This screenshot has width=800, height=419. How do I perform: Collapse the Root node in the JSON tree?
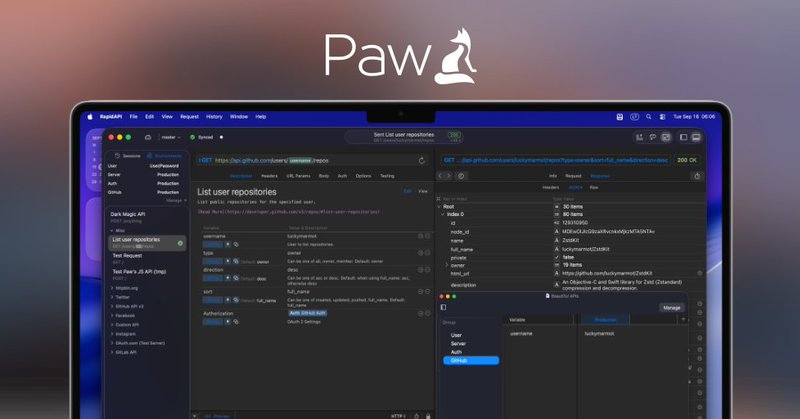coord(439,207)
